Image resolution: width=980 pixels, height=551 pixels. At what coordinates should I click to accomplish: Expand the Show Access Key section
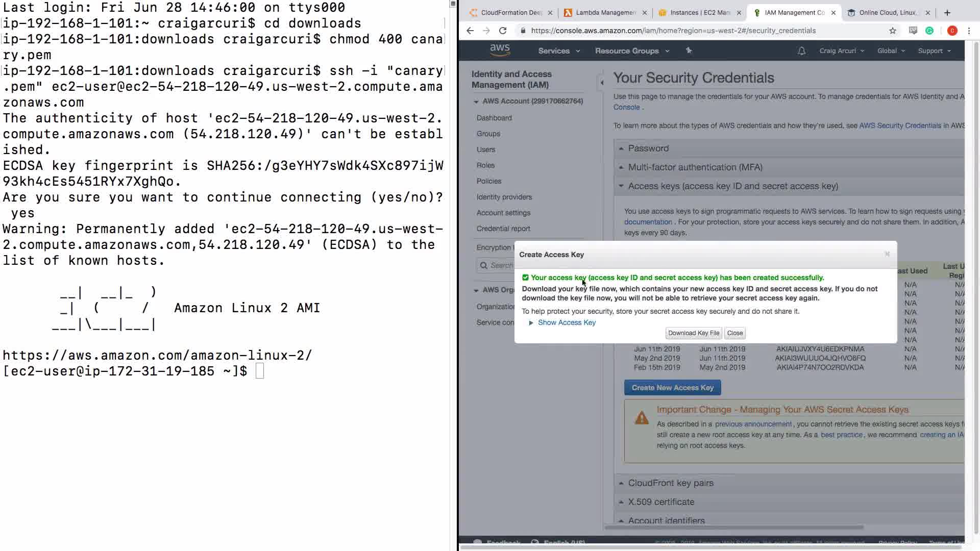click(x=566, y=322)
